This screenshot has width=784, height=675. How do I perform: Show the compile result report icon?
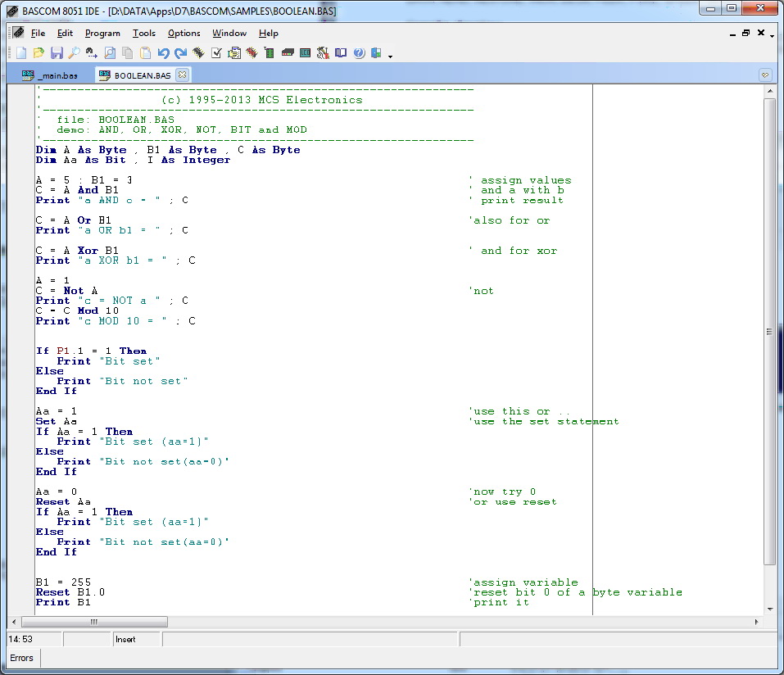(x=234, y=53)
